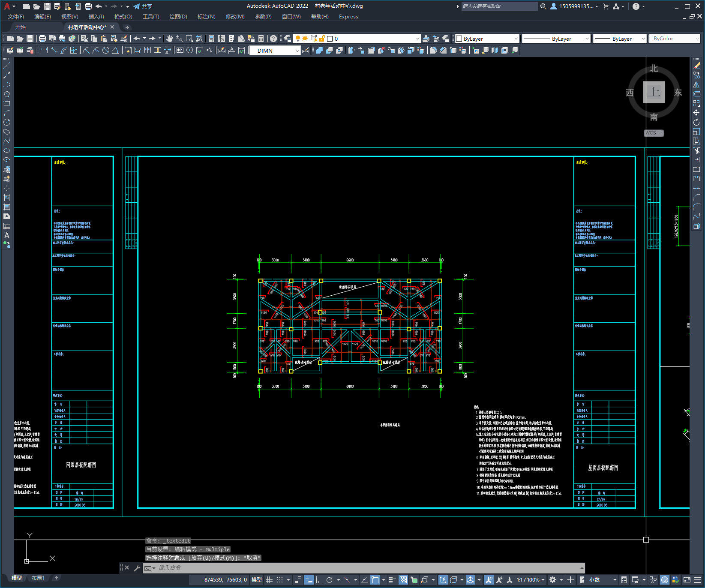Add a new drawing tab with plus button
This screenshot has width=705, height=588.
tap(127, 27)
